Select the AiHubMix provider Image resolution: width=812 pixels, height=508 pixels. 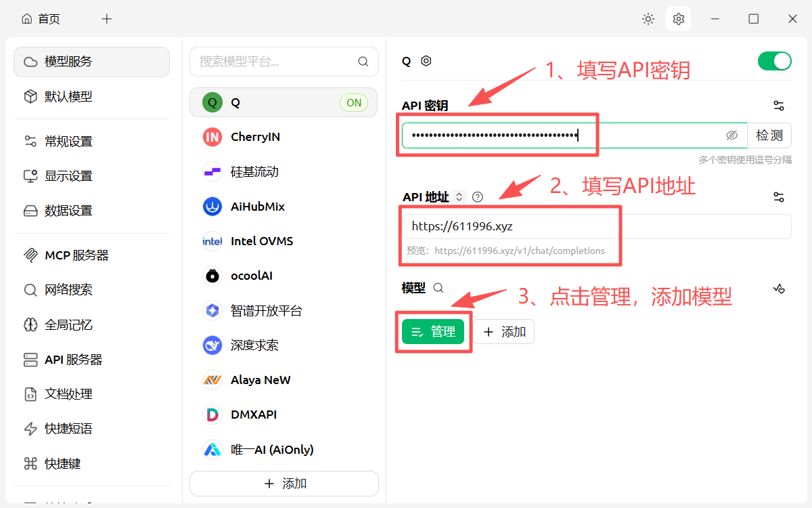[x=284, y=207]
